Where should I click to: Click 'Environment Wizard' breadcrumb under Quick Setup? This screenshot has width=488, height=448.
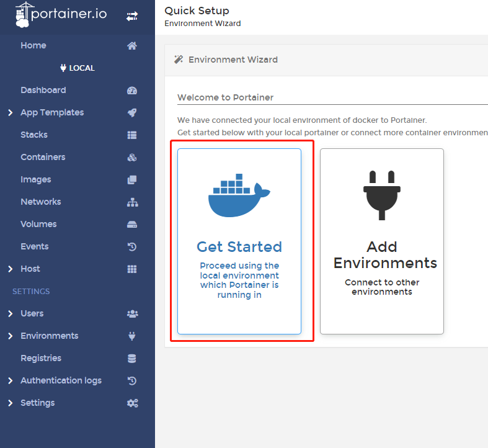click(203, 24)
